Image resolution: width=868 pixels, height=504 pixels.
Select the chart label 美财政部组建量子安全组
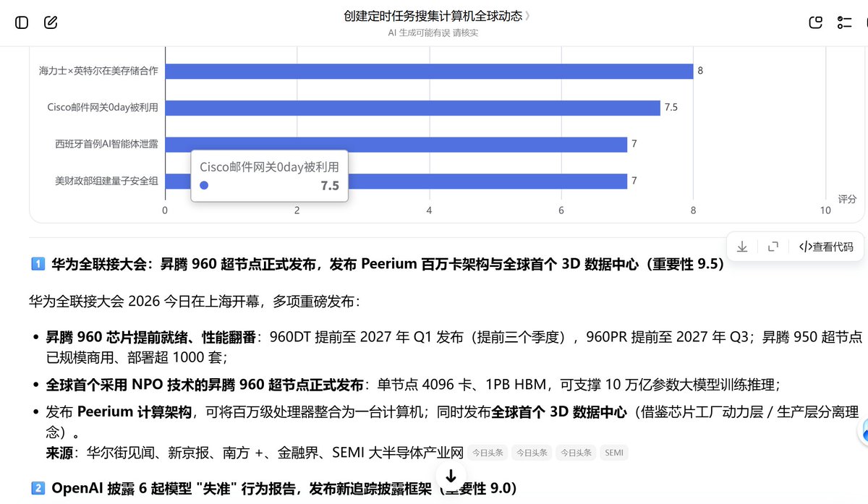click(107, 181)
